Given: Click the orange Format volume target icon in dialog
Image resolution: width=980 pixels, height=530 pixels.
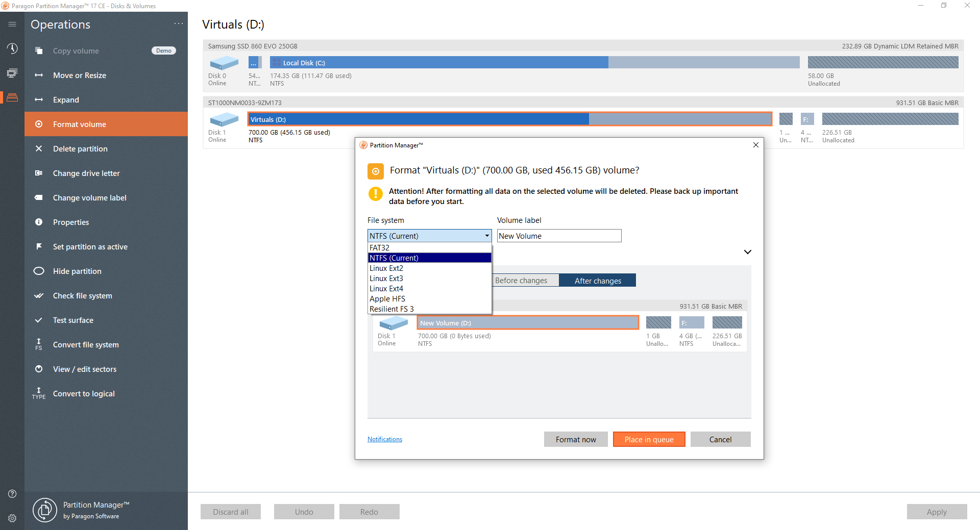Looking at the screenshot, I should click(376, 171).
